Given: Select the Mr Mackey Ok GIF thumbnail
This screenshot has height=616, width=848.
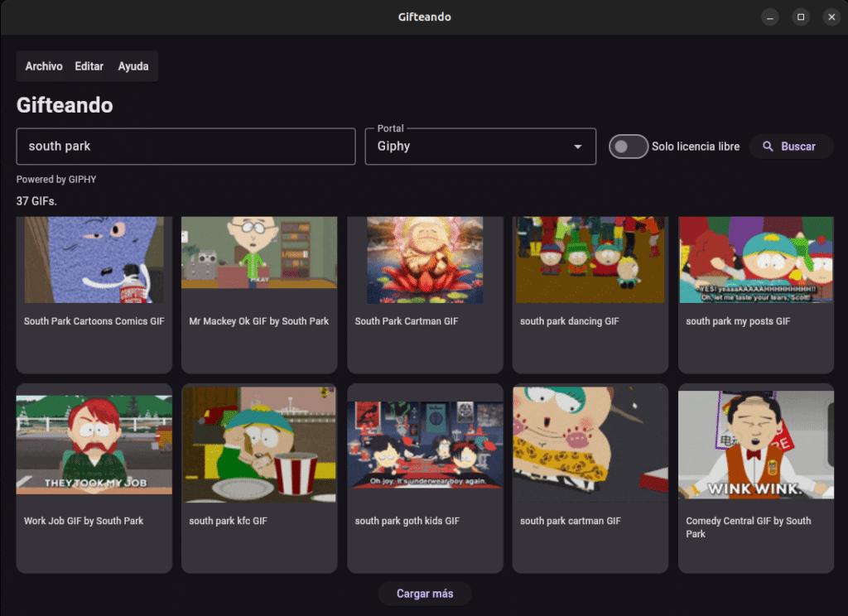Looking at the screenshot, I should 259,253.
